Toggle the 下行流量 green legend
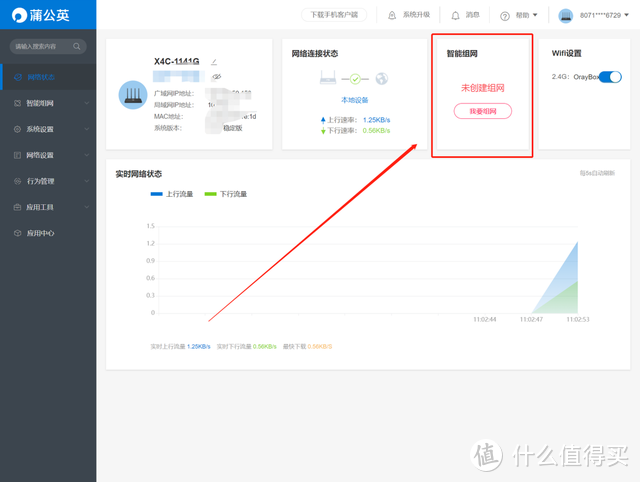 226,194
